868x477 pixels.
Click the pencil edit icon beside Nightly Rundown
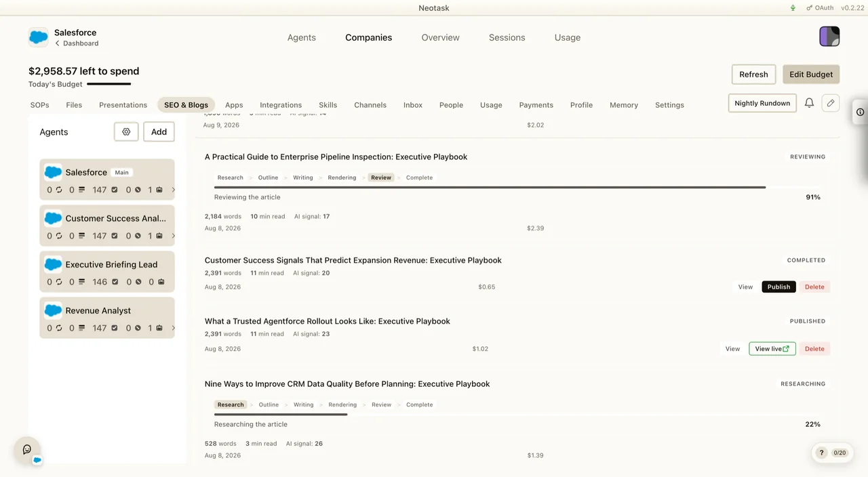pos(831,103)
